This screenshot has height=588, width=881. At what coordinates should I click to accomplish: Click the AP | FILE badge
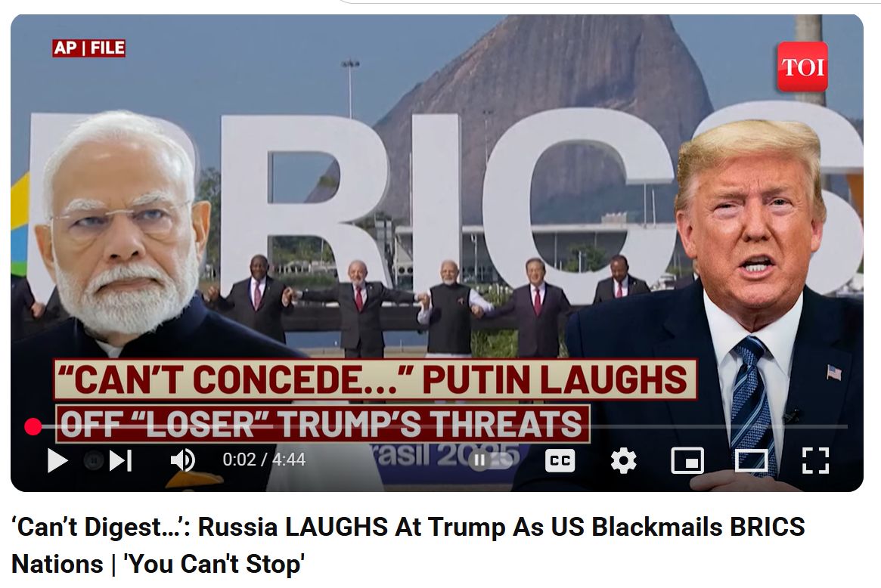pyautogui.click(x=88, y=48)
